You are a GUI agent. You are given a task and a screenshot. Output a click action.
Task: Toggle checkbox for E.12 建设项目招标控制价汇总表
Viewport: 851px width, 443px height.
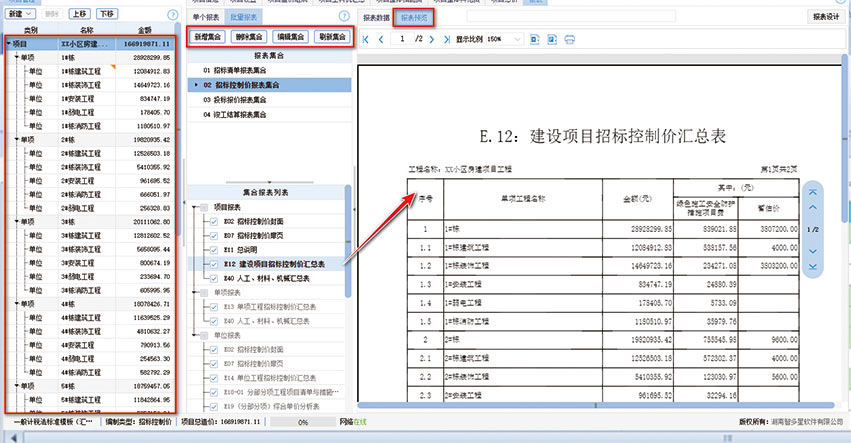[214, 263]
